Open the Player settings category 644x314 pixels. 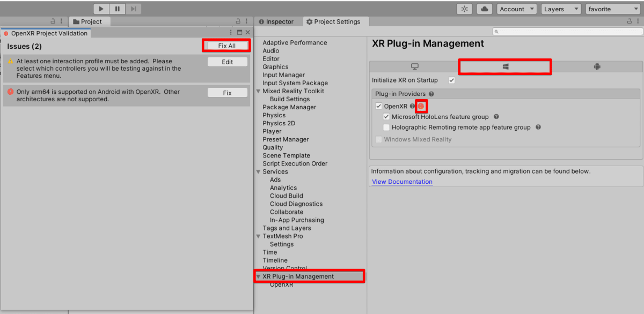pos(272,131)
